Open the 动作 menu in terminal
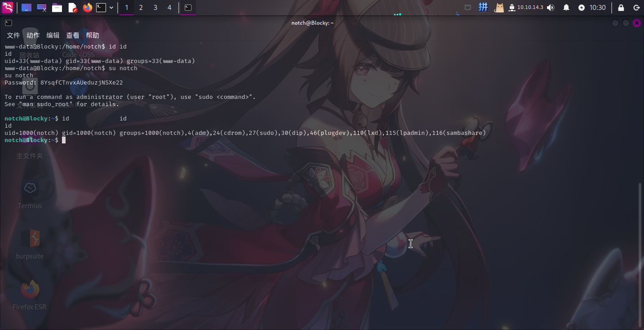Viewport: 644px width, 330px height. click(33, 36)
